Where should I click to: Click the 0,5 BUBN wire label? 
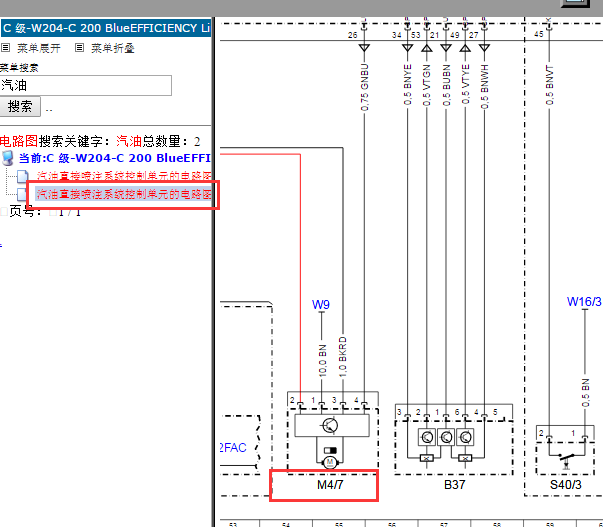point(446,85)
